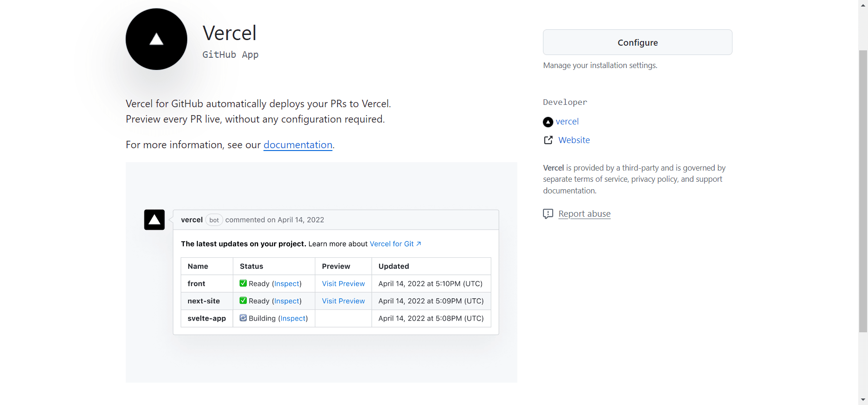
Task: Open the documentation link
Action: pyautogui.click(x=298, y=145)
